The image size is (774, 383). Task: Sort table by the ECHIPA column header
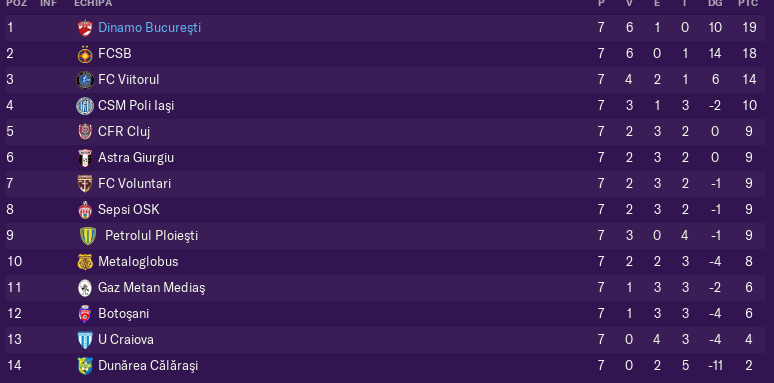[93, 3]
